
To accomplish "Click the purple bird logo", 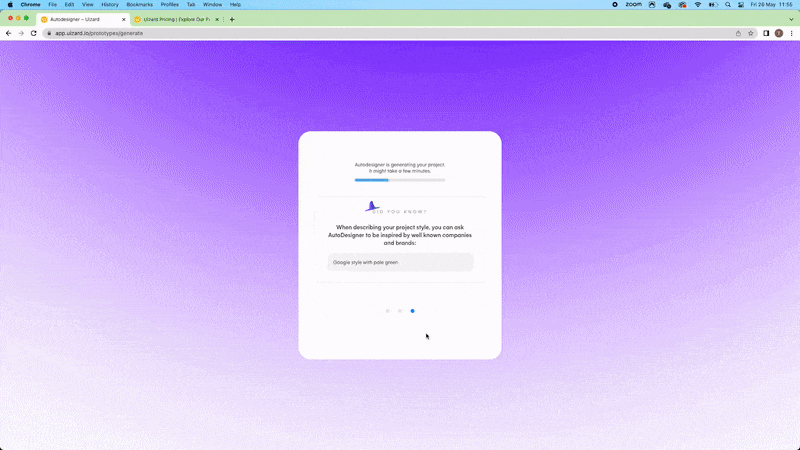I will (x=372, y=207).
